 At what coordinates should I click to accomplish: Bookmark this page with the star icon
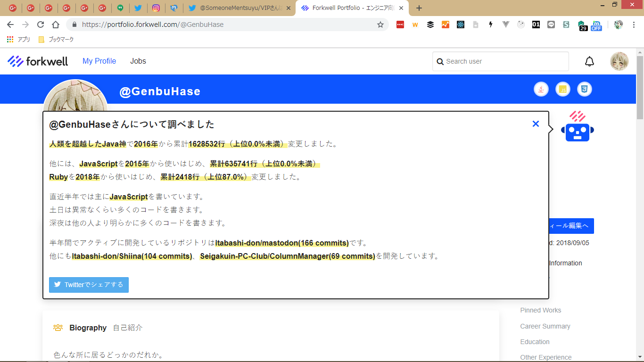[380, 25]
